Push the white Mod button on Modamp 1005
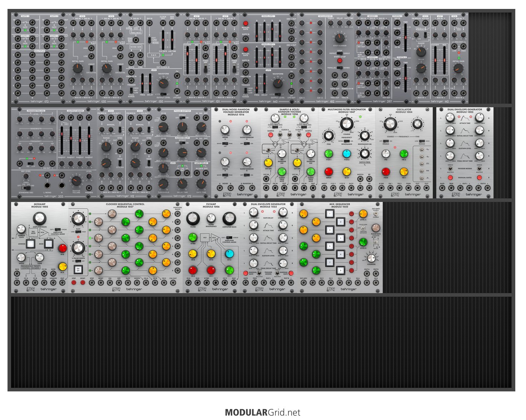 point(49,244)
